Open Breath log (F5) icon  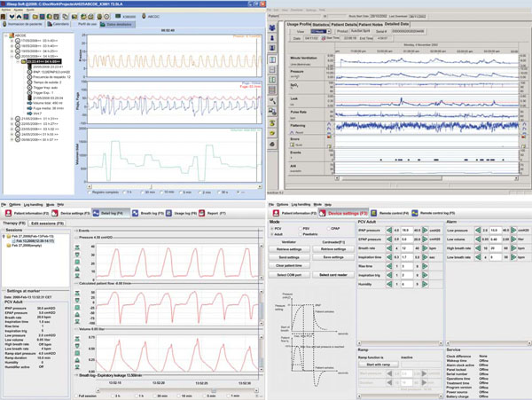point(136,213)
